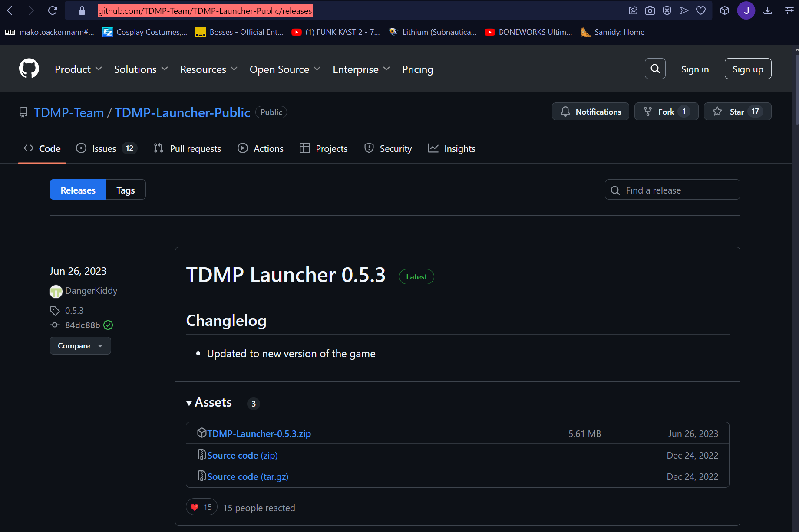Click the Notifications button

pos(591,112)
